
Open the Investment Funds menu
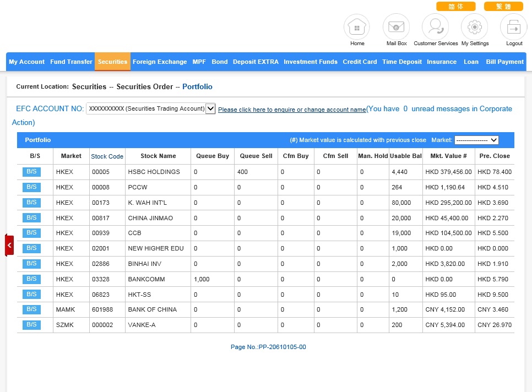311,62
